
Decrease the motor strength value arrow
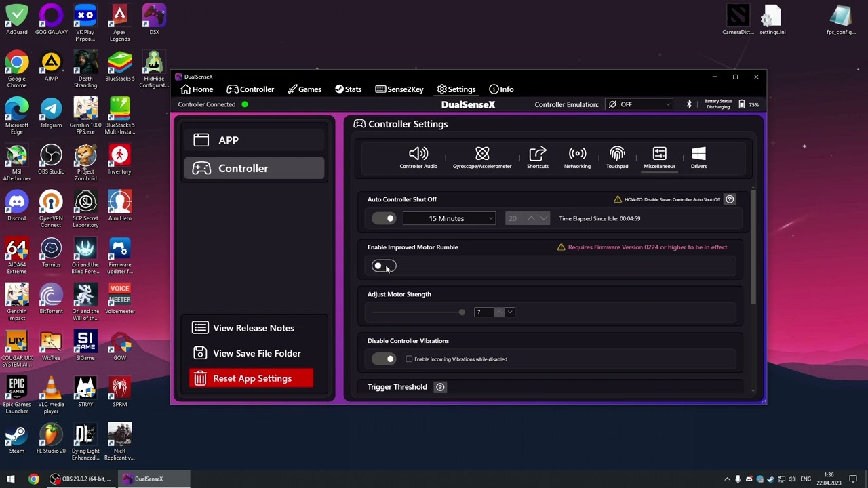click(510, 312)
